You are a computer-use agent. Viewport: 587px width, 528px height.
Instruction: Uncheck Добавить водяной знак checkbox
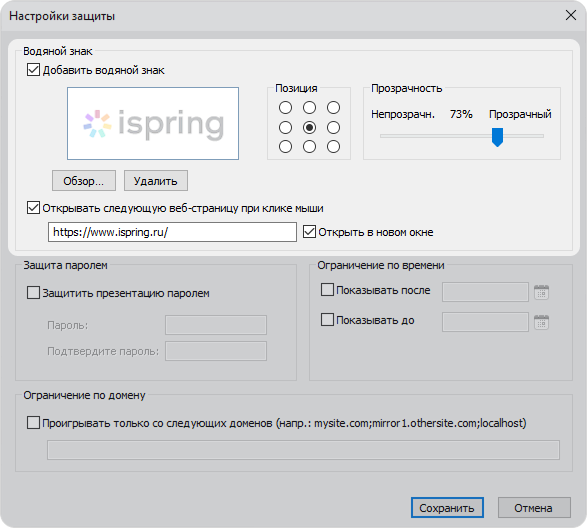click(x=33, y=70)
